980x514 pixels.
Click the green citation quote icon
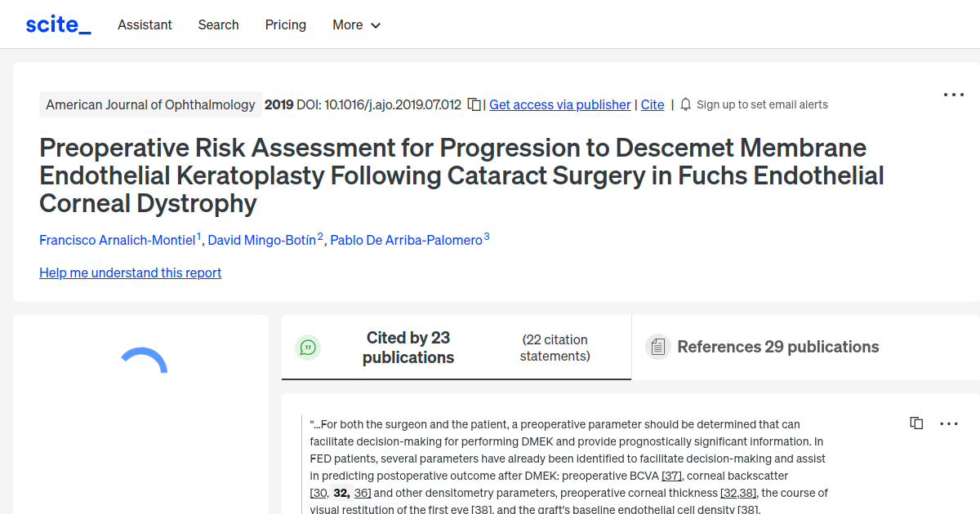tap(308, 348)
